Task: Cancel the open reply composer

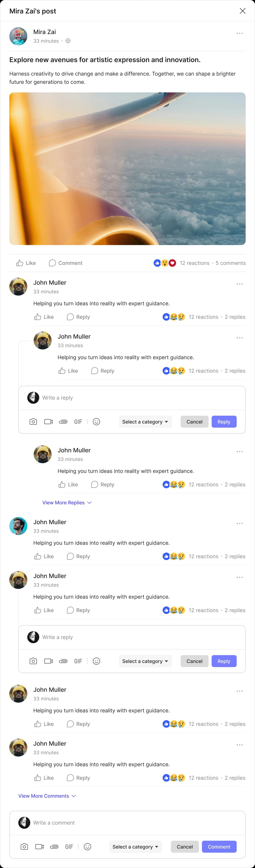Action: point(194,421)
